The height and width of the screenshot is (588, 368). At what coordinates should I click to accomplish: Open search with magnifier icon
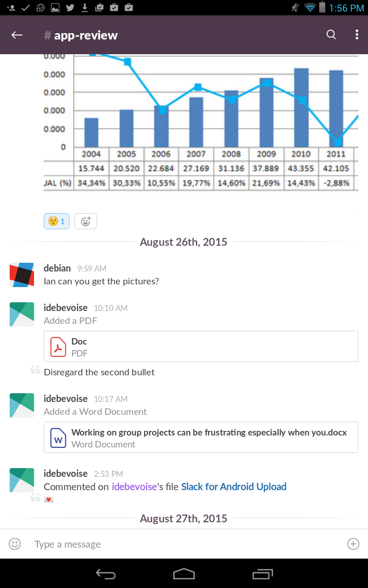331,35
